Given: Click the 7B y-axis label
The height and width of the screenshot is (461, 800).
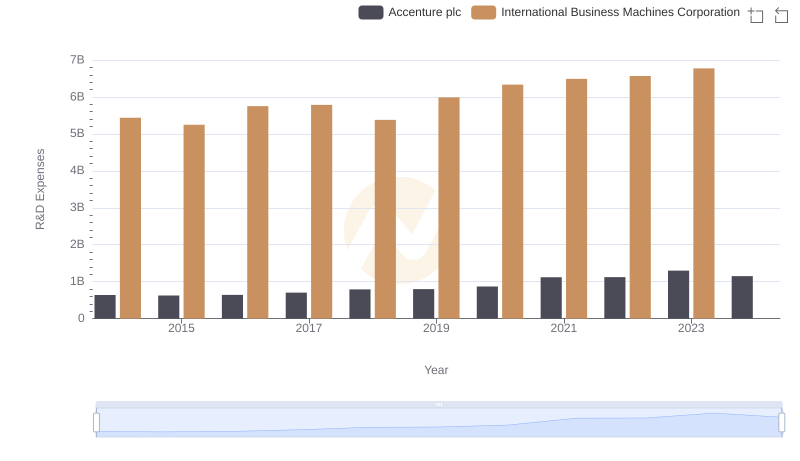Looking at the screenshot, I should pos(77,60).
